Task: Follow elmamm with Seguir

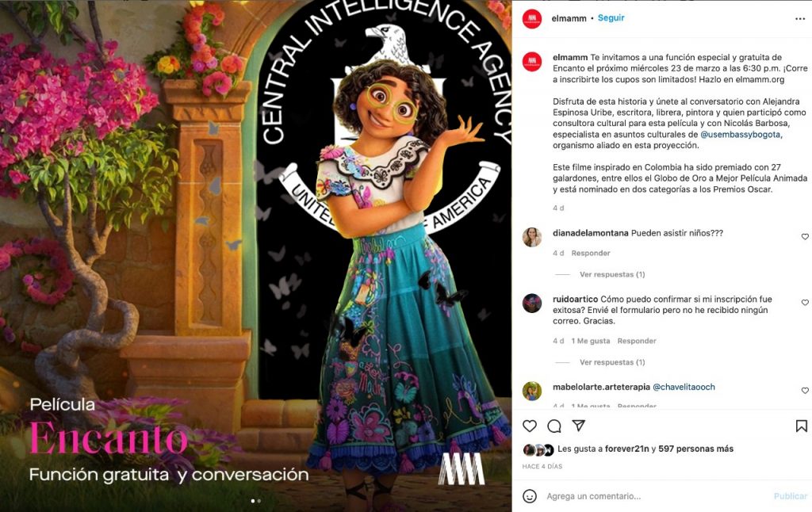Action: tap(611, 18)
